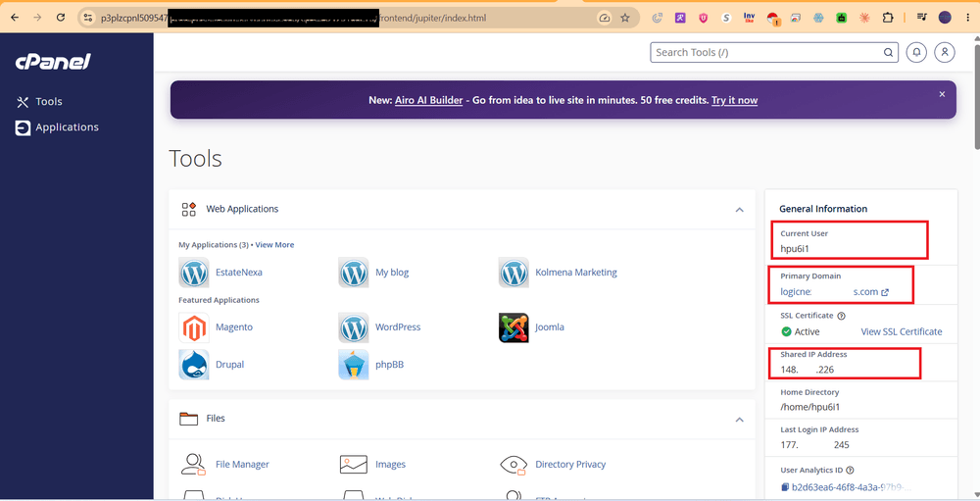The image size is (980, 501).
Task: Collapse the Files section
Action: (x=739, y=419)
